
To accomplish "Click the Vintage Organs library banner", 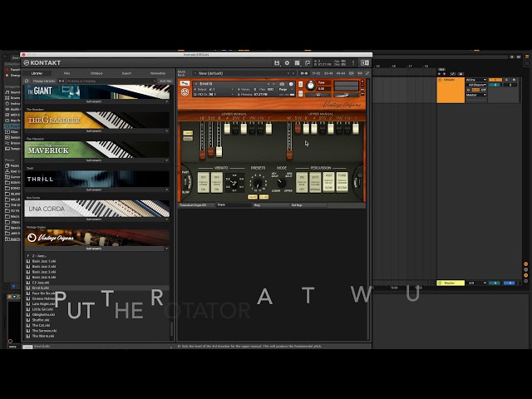I will click(x=96, y=238).
